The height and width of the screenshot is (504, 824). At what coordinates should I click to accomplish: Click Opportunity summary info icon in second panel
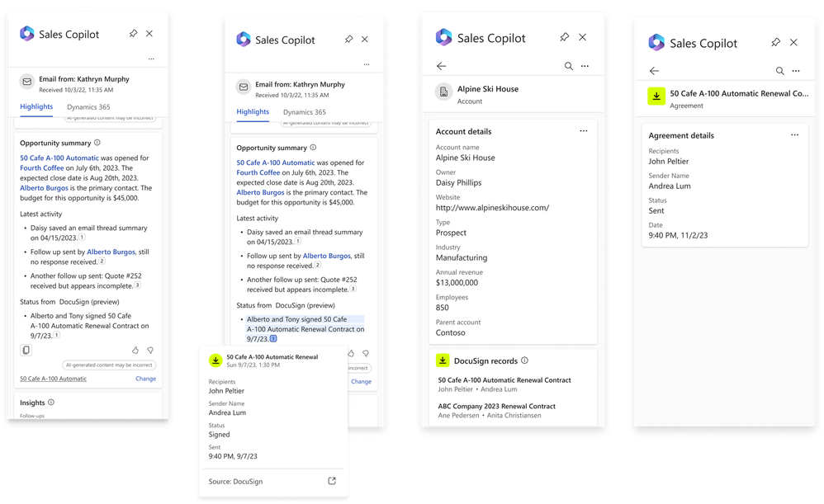point(313,148)
